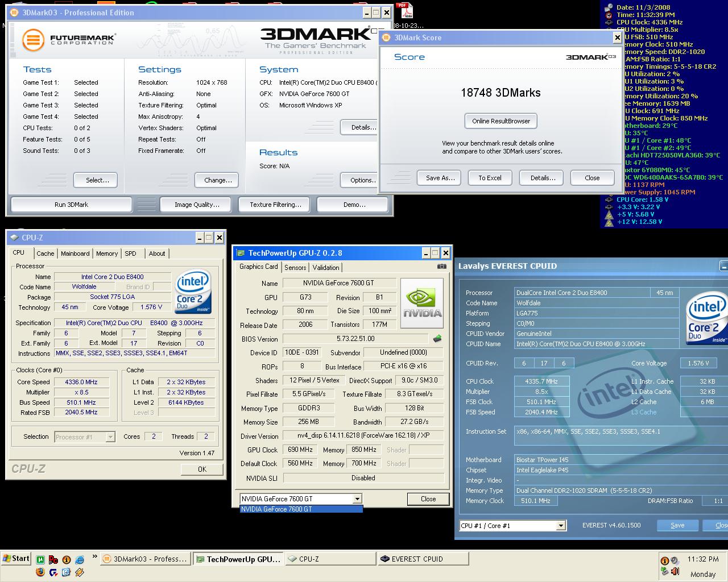This screenshot has height=582, width=728.
Task: Click the Demo button in 3DMark03
Action: click(x=354, y=205)
